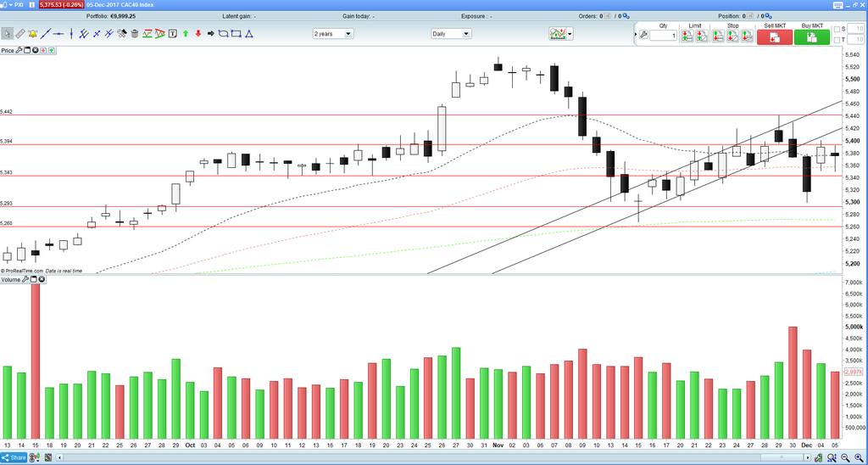Open Volume panel wrench settings
The height and width of the screenshot is (465, 868).
(x=25, y=280)
